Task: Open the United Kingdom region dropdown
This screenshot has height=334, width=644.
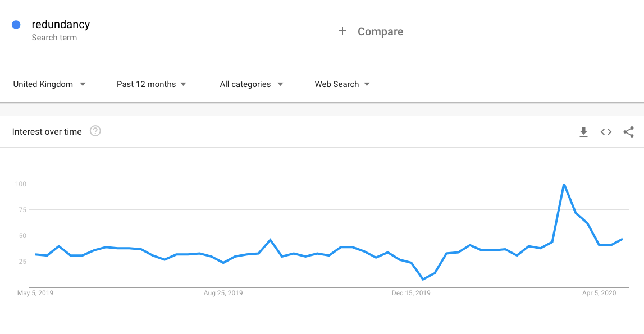Action: (x=49, y=84)
